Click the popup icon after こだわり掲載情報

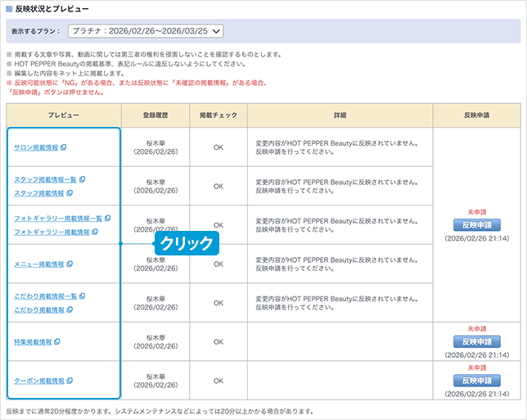[x=70, y=310]
